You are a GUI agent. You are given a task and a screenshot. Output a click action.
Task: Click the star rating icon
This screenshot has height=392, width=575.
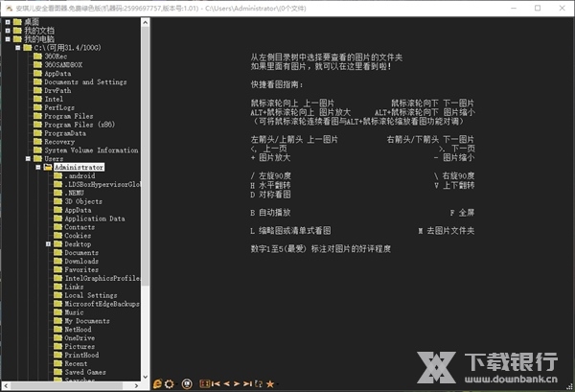pos(269,383)
